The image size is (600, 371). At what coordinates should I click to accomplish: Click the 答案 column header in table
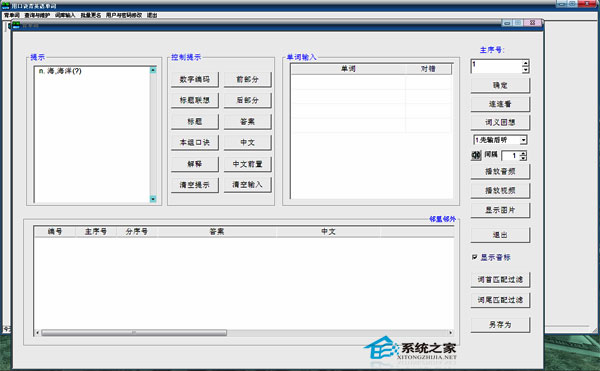pos(217,231)
